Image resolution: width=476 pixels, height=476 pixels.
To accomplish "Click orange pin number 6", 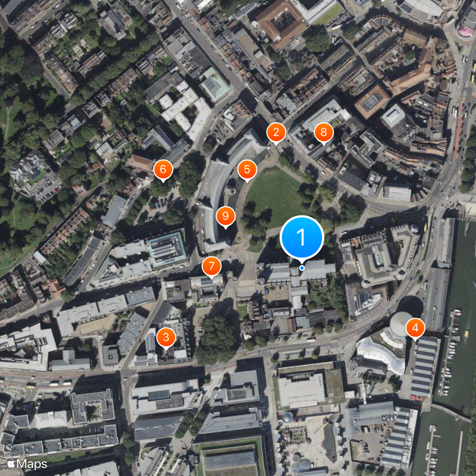I will [x=163, y=170].
